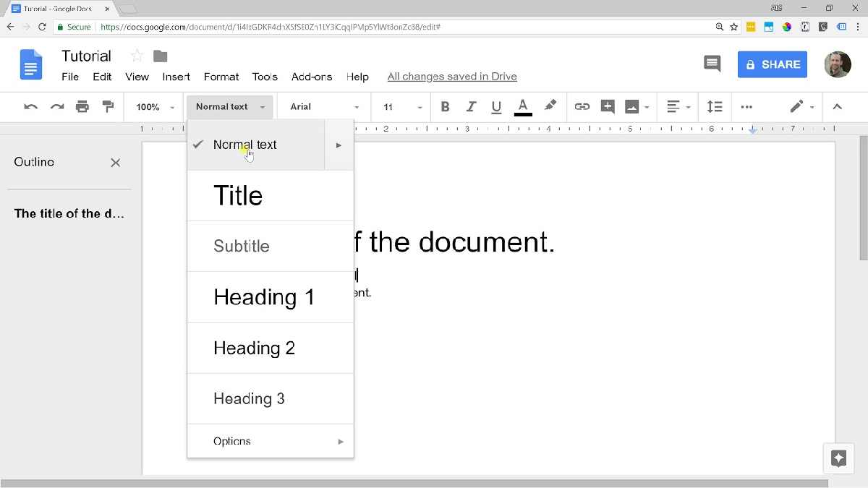The image size is (868, 488).
Task: Open the highlight color tool
Action: (550, 106)
